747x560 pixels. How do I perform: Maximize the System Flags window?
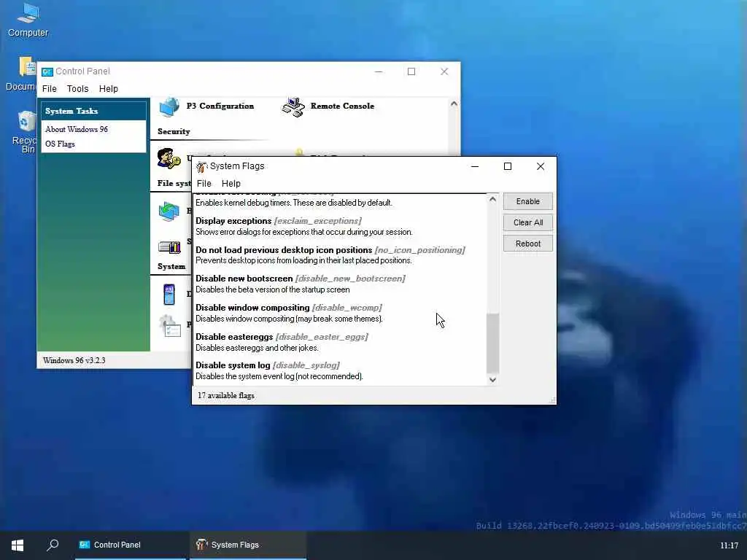pos(508,166)
